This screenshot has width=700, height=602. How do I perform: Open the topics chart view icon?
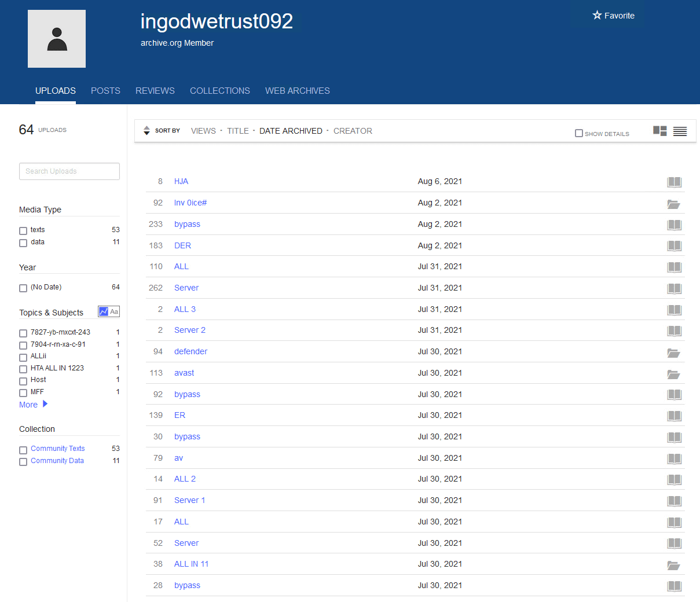pyautogui.click(x=104, y=311)
